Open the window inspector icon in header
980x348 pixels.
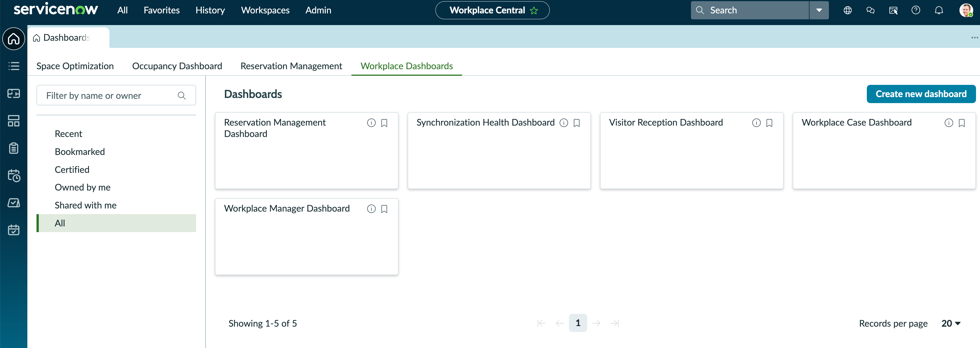tap(893, 10)
